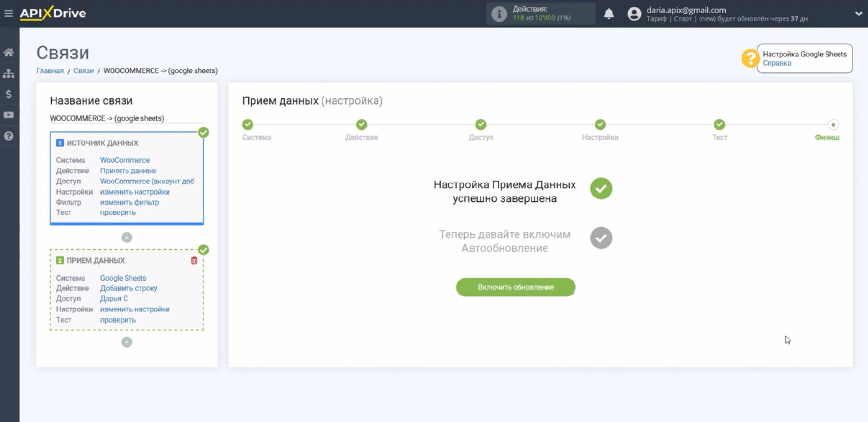Click the Источник данных block header
This screenshot has width=868, height=422.
pyautogui.click(x=102, y=143)
